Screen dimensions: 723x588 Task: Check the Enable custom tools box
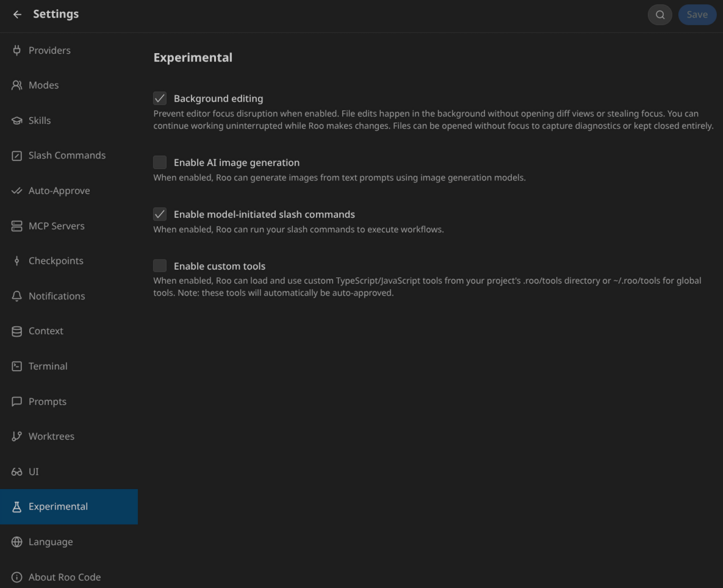pyautogui.click(x=160, y=267)
